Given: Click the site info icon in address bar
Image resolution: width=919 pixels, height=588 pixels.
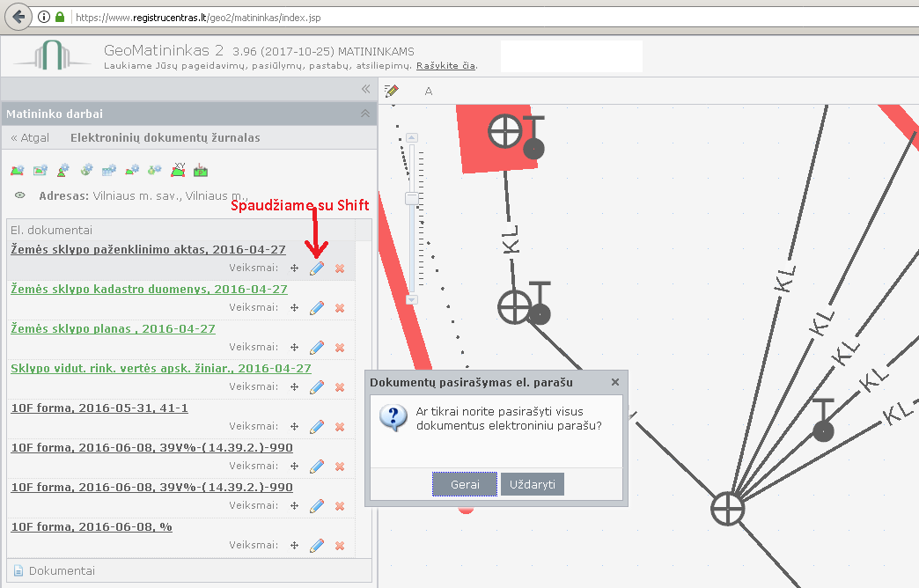Looking at the screenshot, I should click(x=44, y=17).
